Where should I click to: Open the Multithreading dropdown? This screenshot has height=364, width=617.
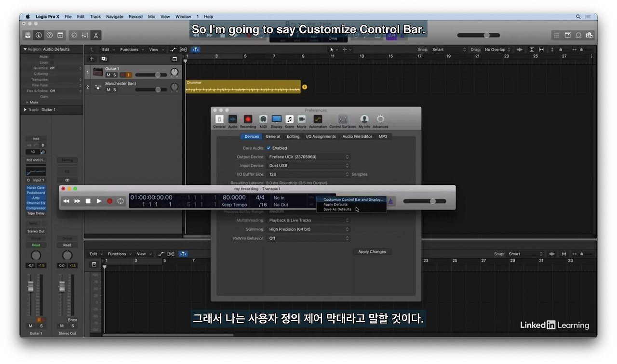308,221
